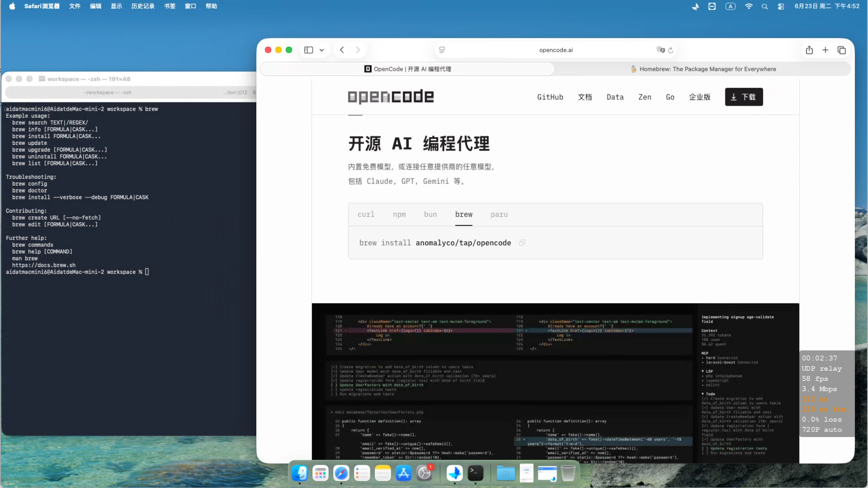Open the GitHub link

tap(550, 97)
